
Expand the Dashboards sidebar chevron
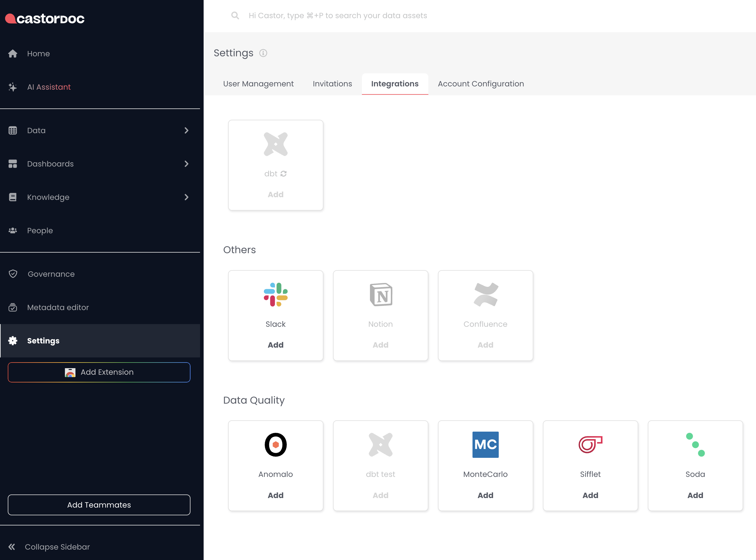186,164
